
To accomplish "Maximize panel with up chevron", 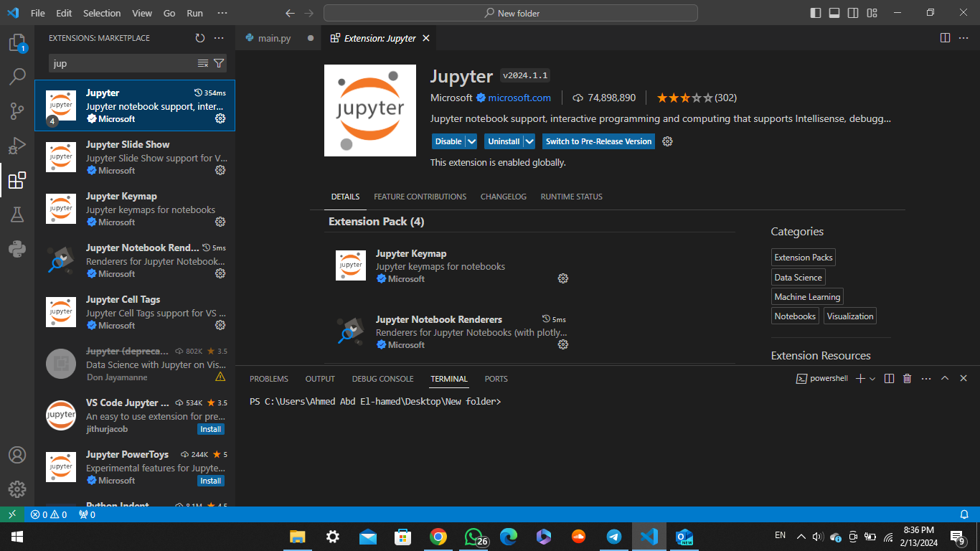I will point(945,378).
